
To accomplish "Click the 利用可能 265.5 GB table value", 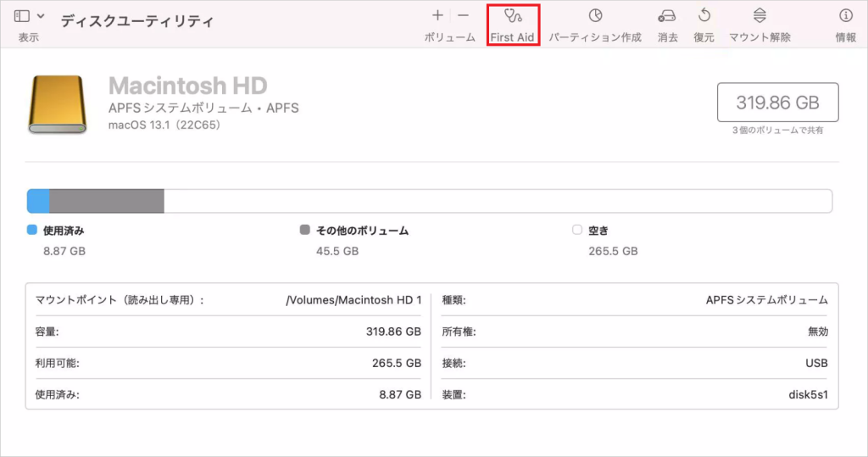I will (x=397, y=364).
